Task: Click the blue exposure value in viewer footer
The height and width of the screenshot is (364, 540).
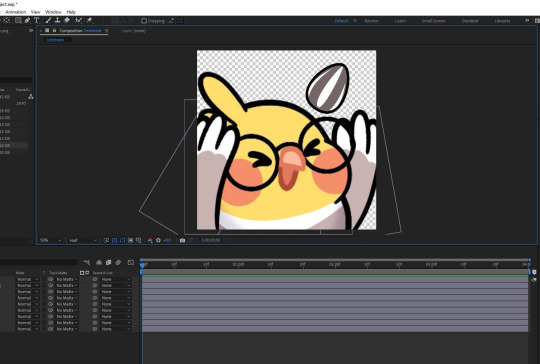Action: 167,240
